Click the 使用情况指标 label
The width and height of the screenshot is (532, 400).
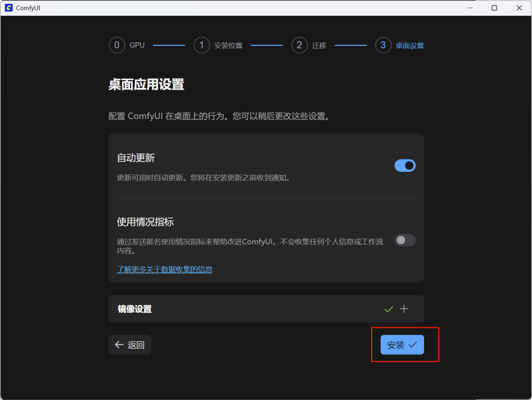(x=145, y=222)
